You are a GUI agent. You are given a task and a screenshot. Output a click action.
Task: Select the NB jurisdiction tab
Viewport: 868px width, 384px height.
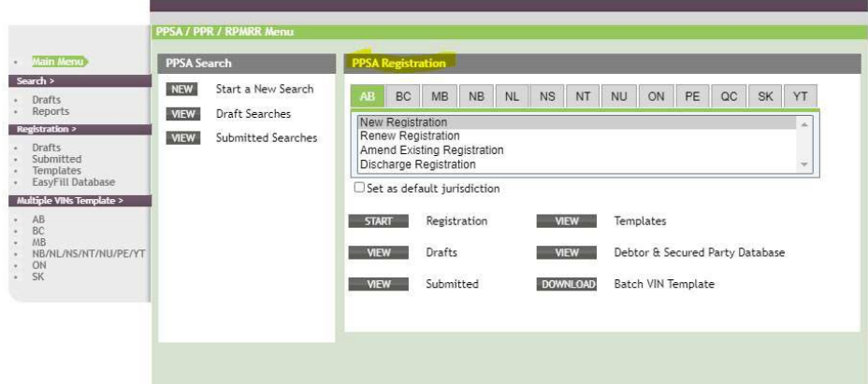pos(476,97)
